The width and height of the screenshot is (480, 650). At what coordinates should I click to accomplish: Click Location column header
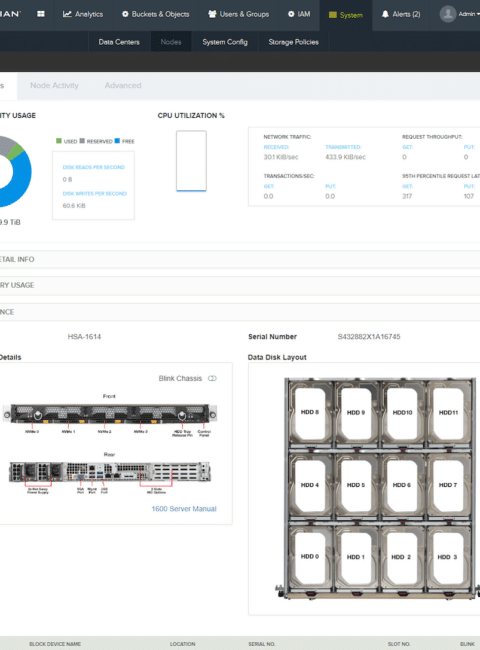pyautogui.click(x=182, y=644)
